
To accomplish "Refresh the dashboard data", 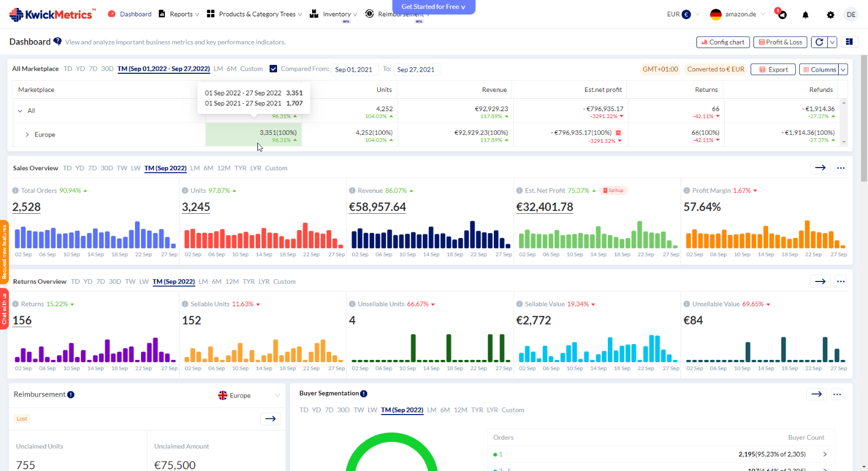I will pyautogui.click(x=819, y=42).
